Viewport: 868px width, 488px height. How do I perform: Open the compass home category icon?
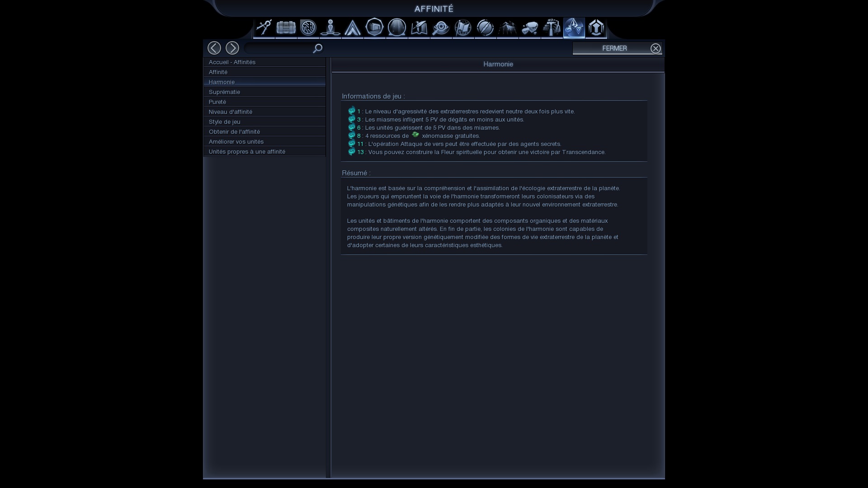[x=264, y=28]
